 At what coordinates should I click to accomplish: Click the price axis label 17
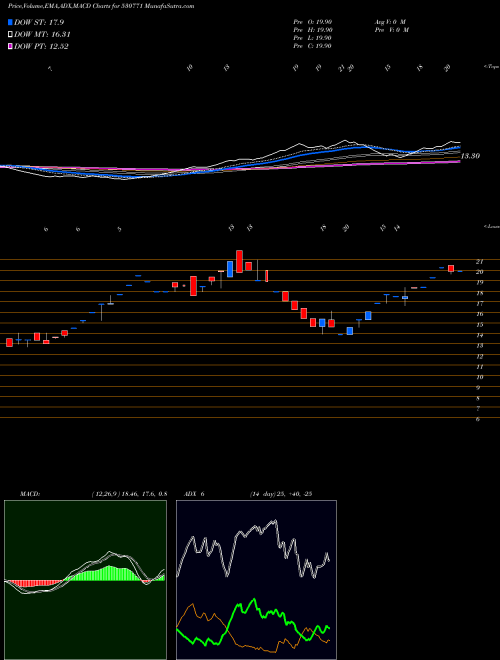click(x=479, y=303)
